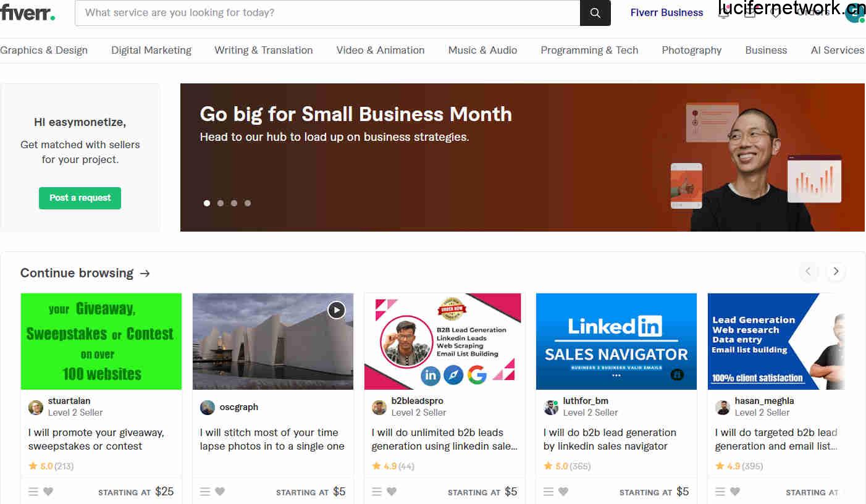The width and height of the screenshot is (866, 504).
Task: Toggle the heart on b2bleadspro's gig
Action: (x=392, y=492)
